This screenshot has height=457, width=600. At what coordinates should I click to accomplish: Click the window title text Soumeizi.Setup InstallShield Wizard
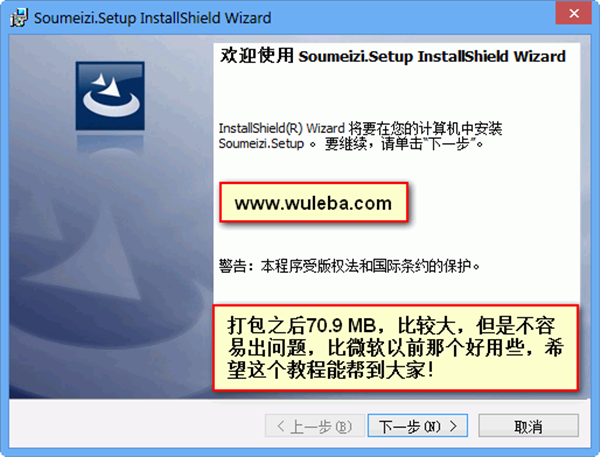coord(152,18)
